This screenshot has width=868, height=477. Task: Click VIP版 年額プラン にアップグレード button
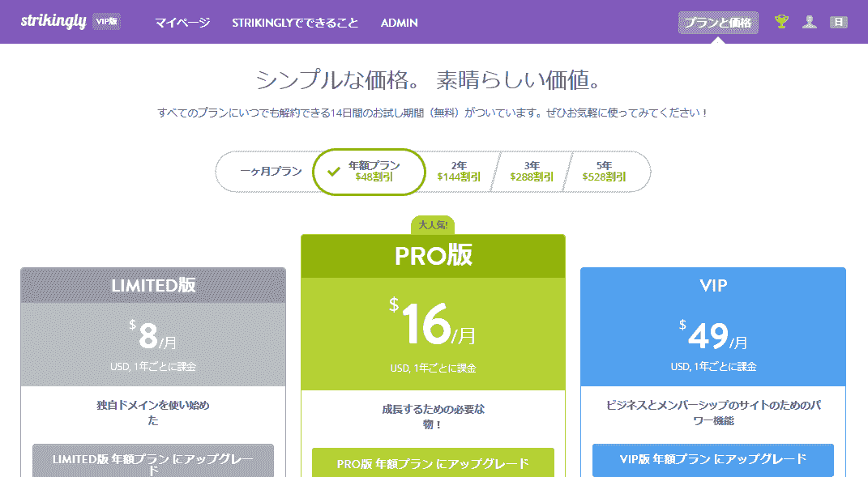[713, 459]
